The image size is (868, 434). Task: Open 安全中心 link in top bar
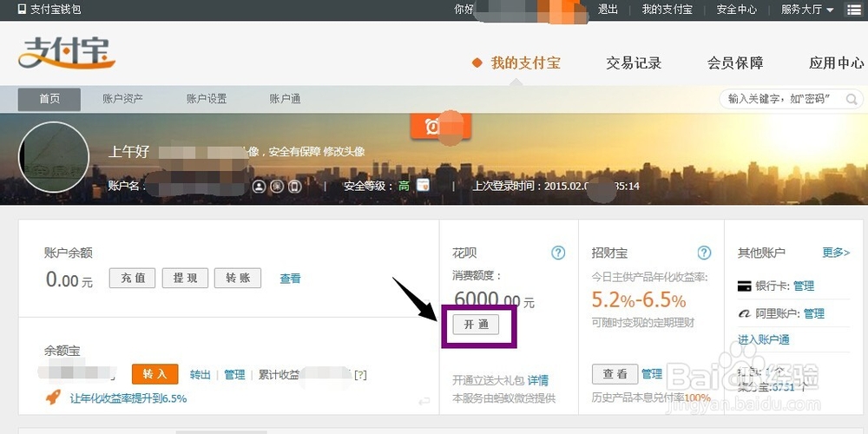coord(736,10)
